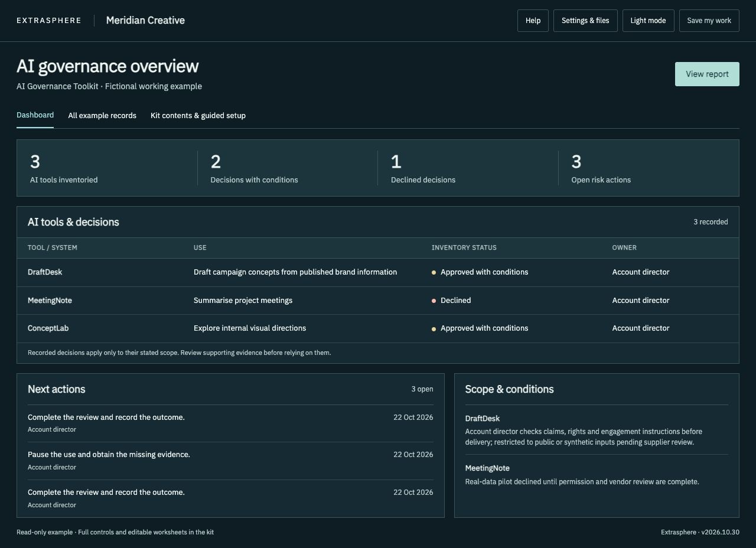
Task: Click the red Declined status dot
Action: pos(434,301)
